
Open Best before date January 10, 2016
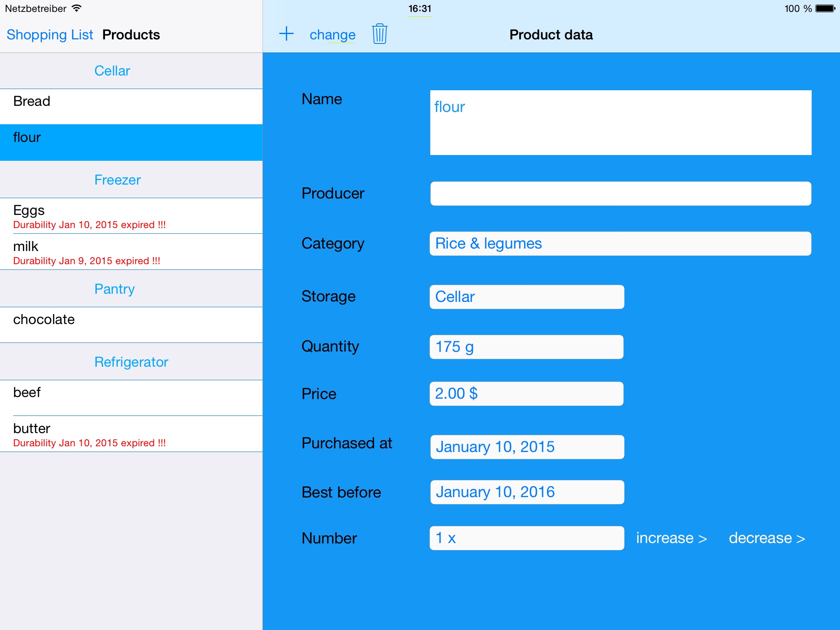point(527,492)
